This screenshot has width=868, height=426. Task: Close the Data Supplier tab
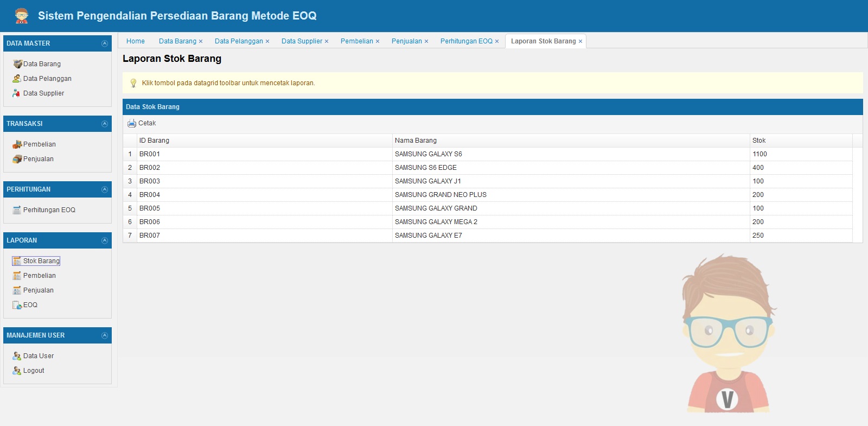pyautogui.click(x=327, y=42)
